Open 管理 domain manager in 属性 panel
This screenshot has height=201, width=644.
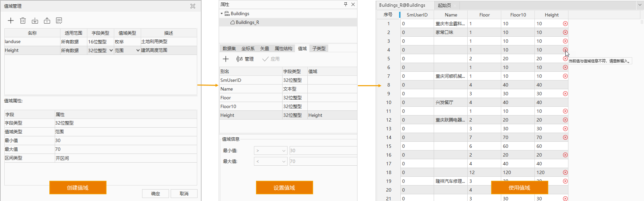245,59
